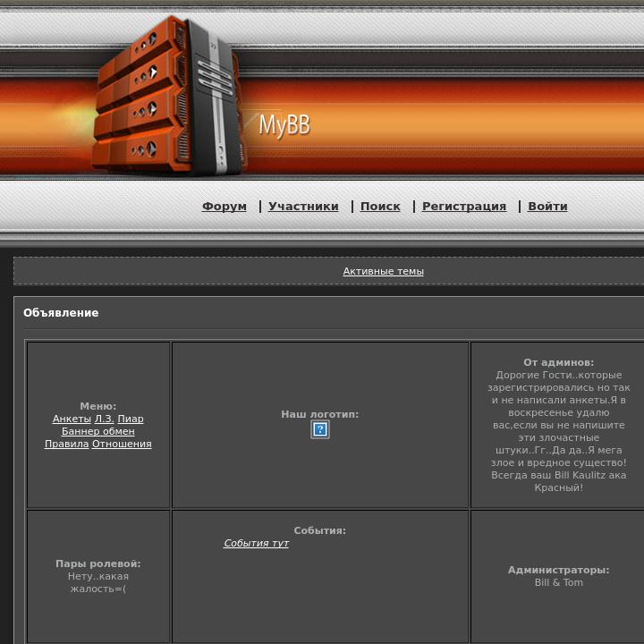This screenshot has width=644, height=644.
Task: Click the Bill & Tom text
Action: [558, 582]
